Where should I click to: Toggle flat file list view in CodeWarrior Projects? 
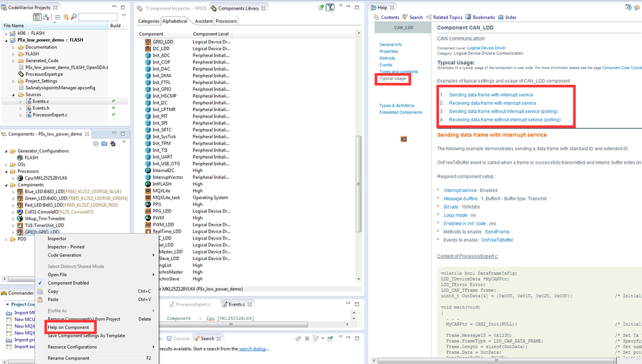37,17
